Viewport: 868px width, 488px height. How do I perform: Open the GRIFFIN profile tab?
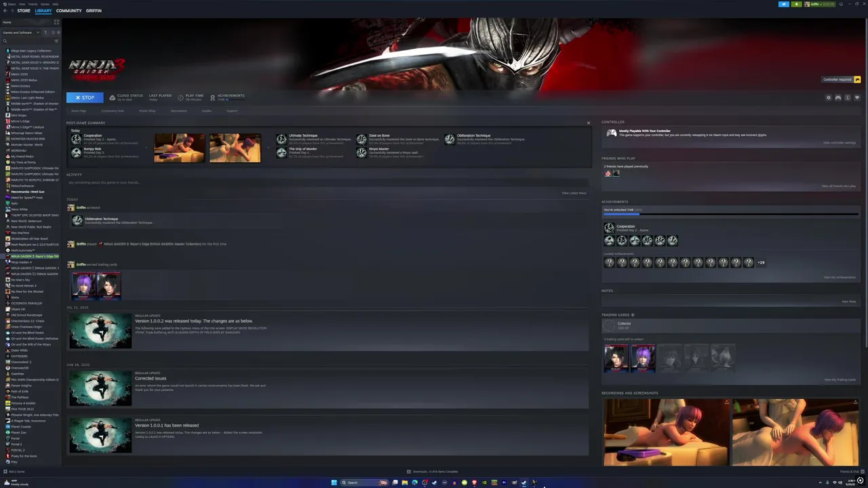click(x=94, y=11)
